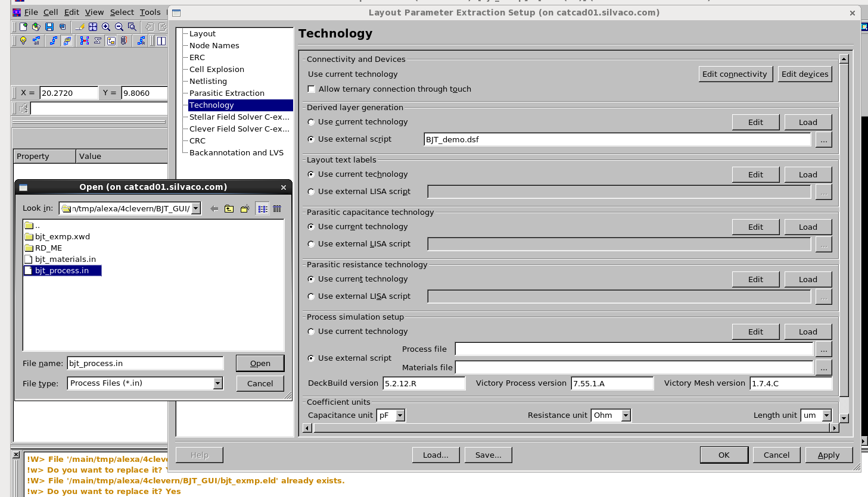Click the Zoom Out magnifier icon
This screenshot has height=497, width=868.
click(x=119, y=27)
